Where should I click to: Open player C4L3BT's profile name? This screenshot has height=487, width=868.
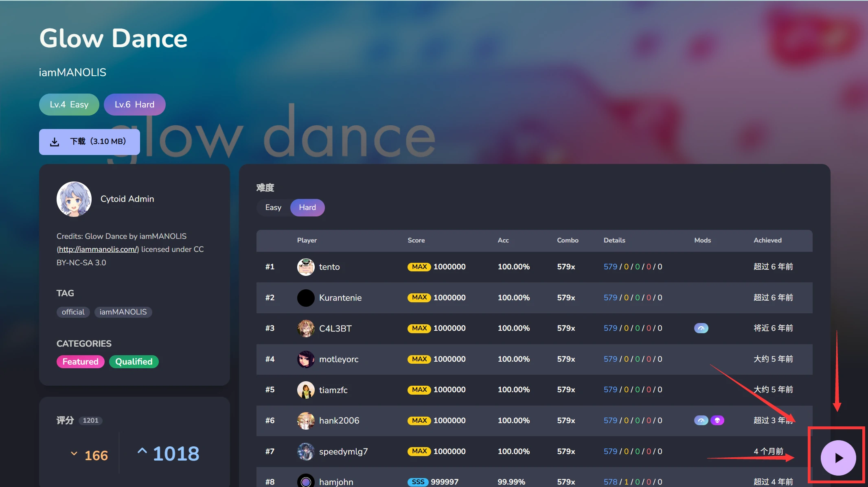[335, 328]
